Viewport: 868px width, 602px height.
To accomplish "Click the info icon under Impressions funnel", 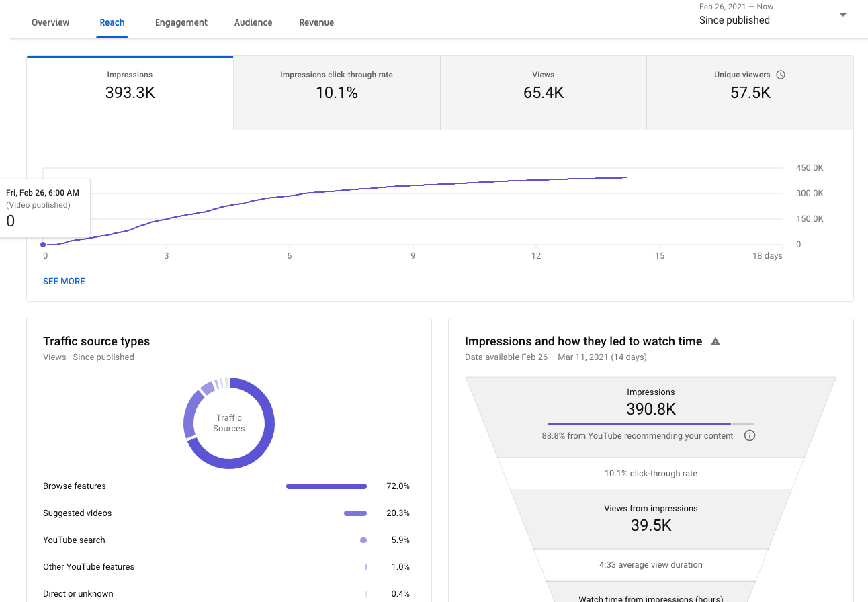I will [x=750, y=435].
